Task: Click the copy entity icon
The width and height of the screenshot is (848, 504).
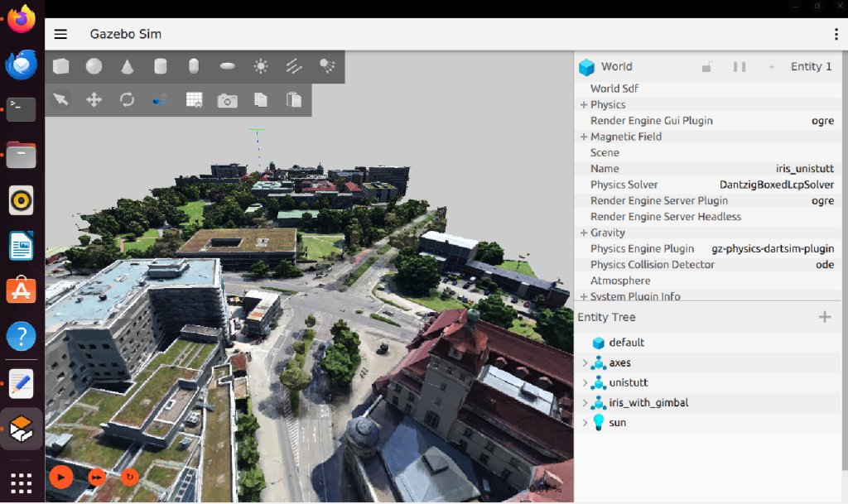Action: pos(261,99)
